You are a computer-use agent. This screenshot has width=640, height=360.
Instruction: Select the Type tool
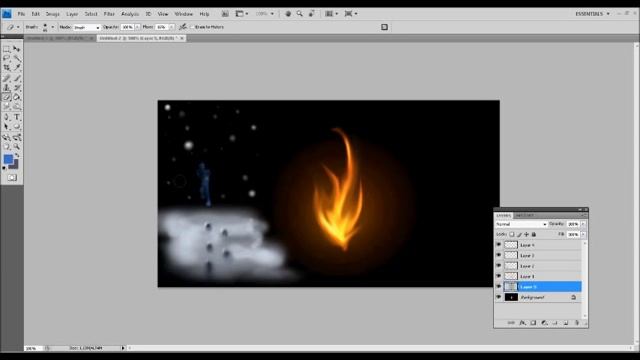tap(17, 117)
